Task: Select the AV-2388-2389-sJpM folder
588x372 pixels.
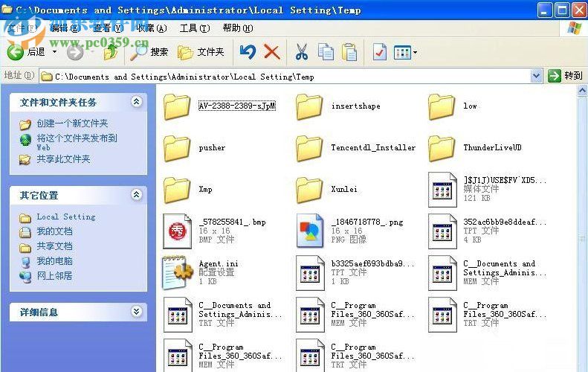Action: [220, 106]
